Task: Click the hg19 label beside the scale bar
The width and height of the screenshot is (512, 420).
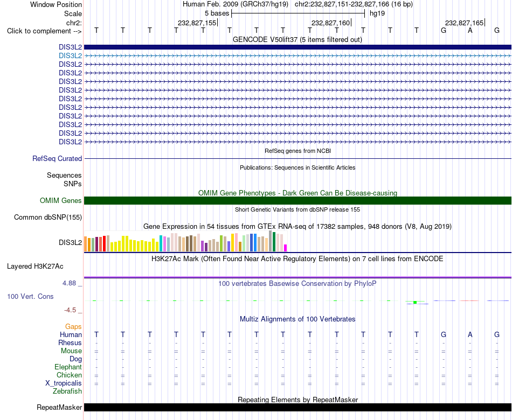Action: coord(377,13)
